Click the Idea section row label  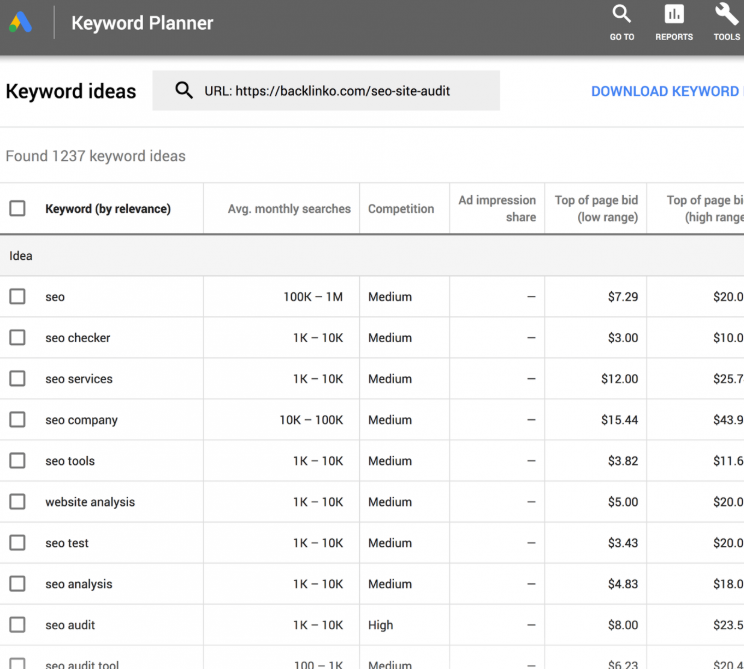pos(21,256)
